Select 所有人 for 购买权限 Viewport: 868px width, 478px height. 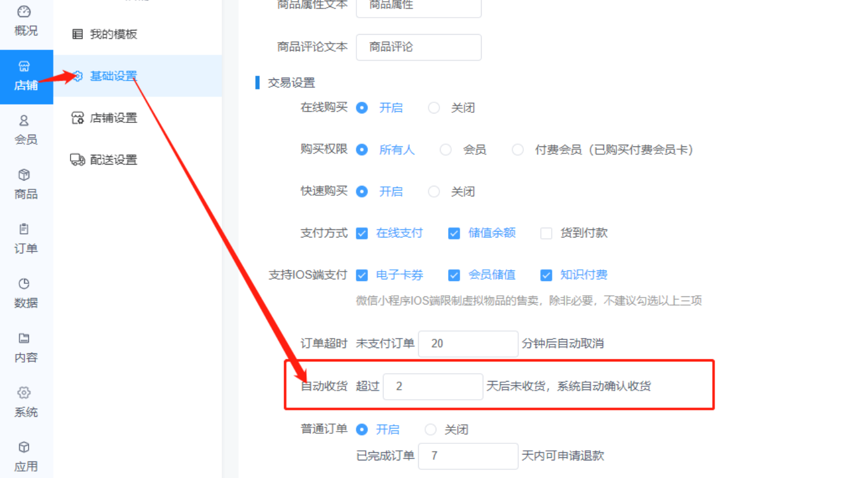pos(362,150)
